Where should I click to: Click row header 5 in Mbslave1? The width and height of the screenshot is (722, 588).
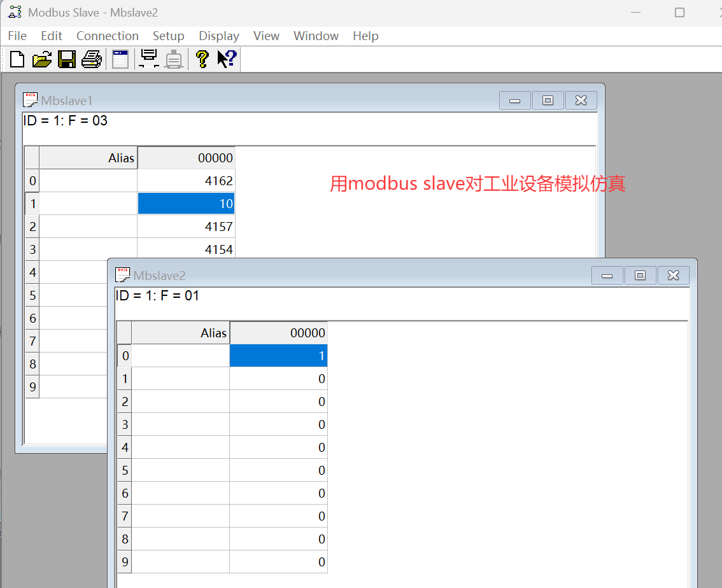(32, 295)
